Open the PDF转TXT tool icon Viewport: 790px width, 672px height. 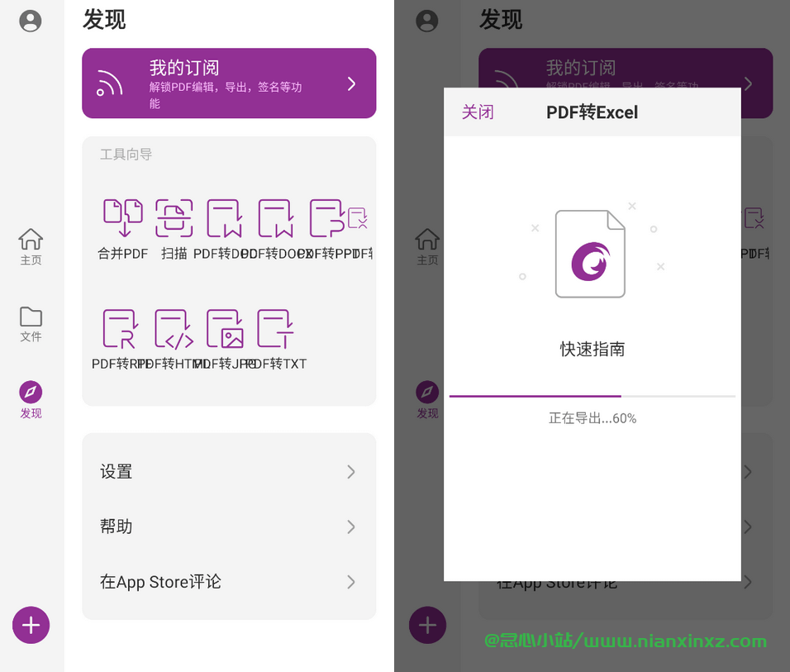click(x=275, y=329)
